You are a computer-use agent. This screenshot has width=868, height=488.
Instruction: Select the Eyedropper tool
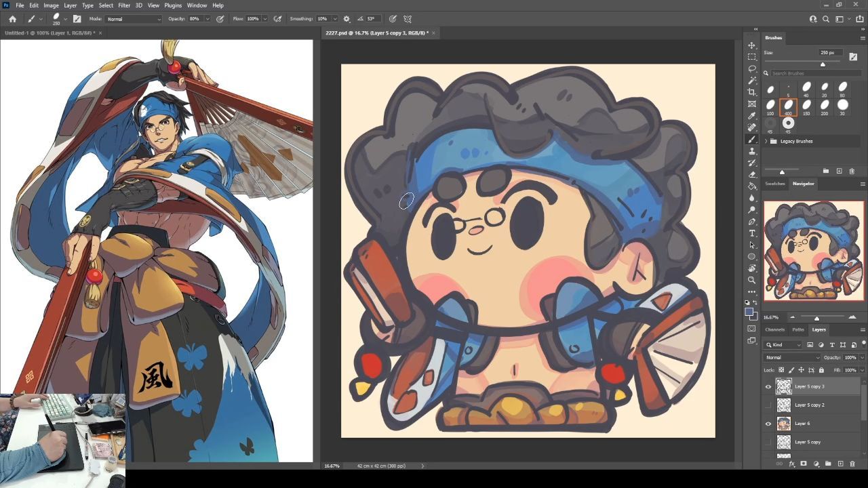pyautogui.click(x=751, y=116)
